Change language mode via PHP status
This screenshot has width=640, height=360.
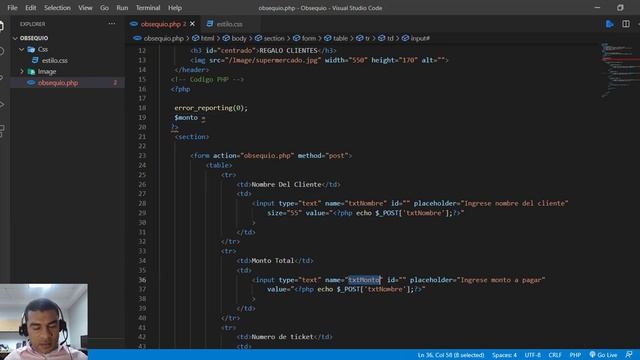pyautogui.click(x=575, y=355)
